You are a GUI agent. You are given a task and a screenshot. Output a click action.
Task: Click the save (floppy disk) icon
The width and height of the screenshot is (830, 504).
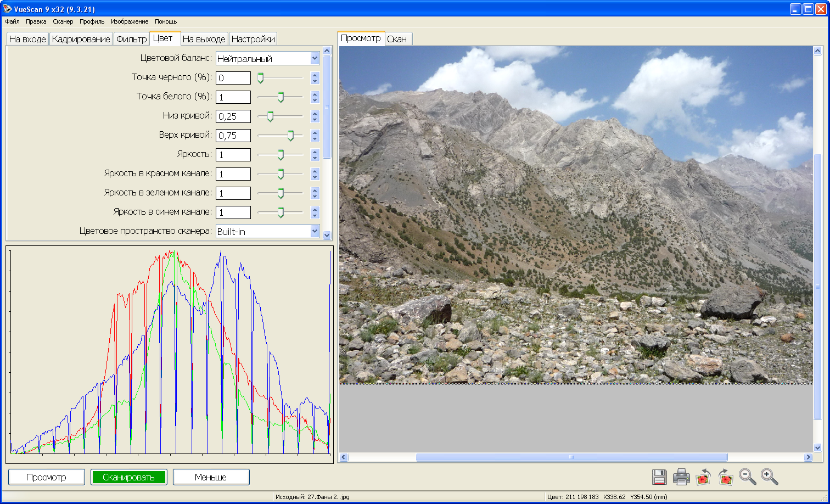[659, 477]
